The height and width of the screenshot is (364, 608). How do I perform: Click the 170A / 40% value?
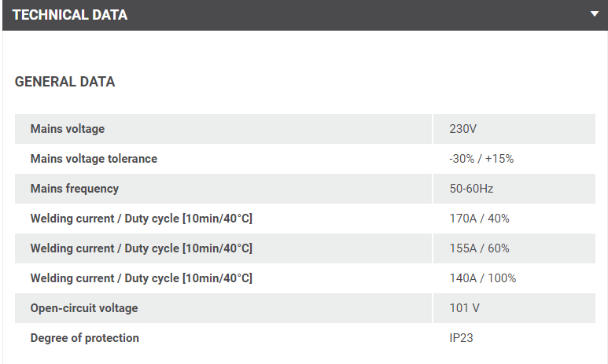tap(479, 219)
